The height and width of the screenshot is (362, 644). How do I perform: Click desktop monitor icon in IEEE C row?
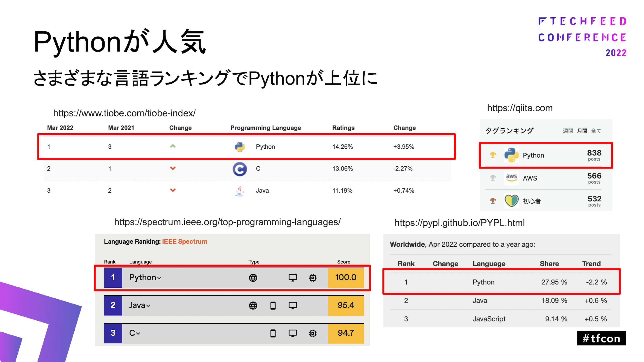click(293, 333)
